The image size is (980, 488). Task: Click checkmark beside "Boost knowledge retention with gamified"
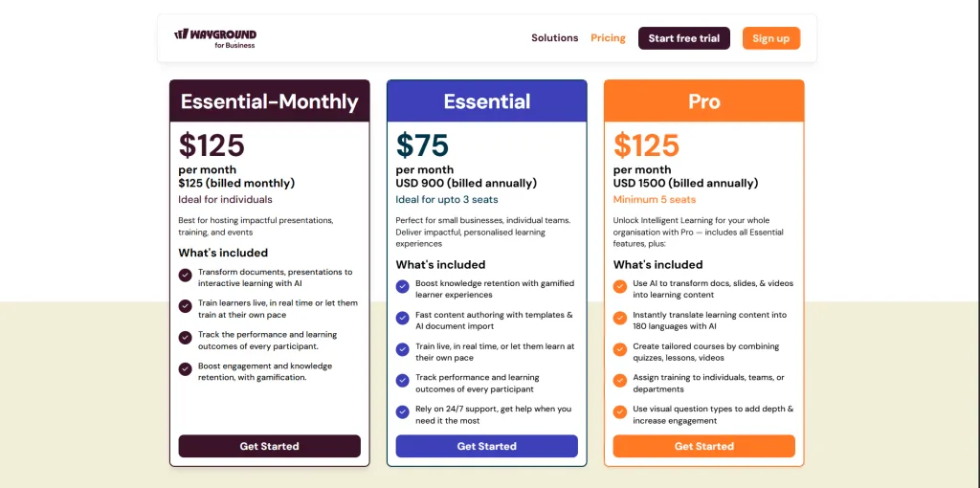click(403, 287)
